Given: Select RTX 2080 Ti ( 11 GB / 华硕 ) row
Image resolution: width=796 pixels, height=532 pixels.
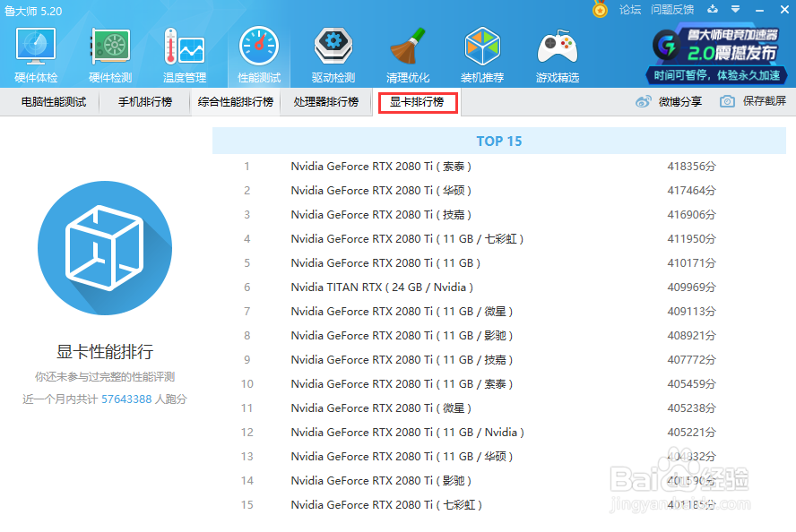Looking at the screenshot, I should tap(499, 457).
